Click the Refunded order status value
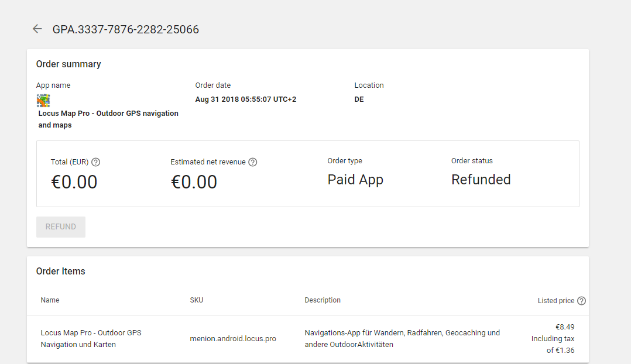Image resolution: width=631 pixels, height=364 pixels. click(481, 180)
